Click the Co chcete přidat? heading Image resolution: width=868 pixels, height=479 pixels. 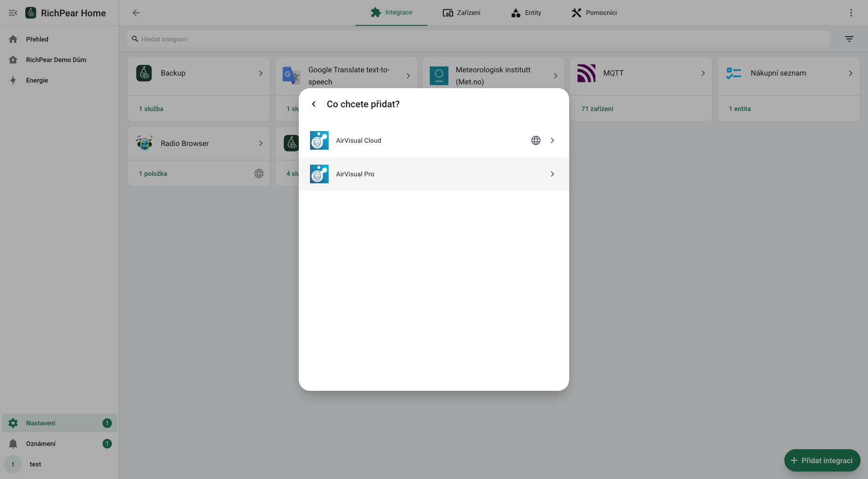coord(363,104)
